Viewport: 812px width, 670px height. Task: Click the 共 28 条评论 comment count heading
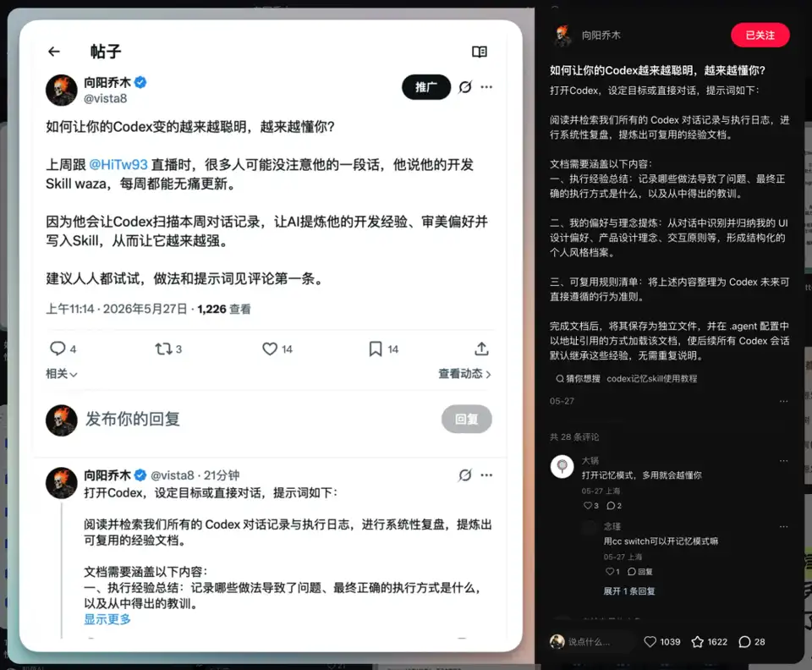(573, 437)
